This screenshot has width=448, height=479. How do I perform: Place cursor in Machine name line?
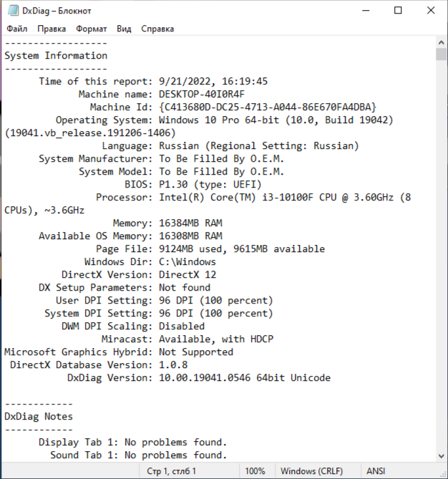click(x=162, y=94)
